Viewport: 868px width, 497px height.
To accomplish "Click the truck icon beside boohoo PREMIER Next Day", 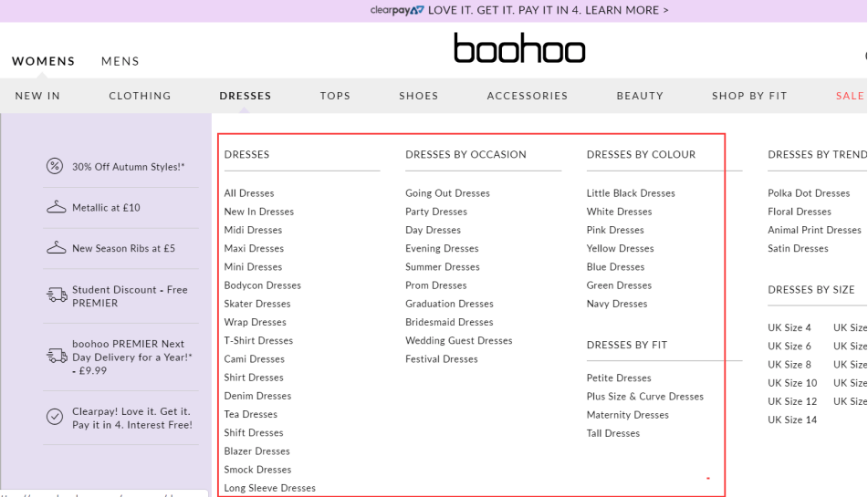I will (x=57, y=356).
